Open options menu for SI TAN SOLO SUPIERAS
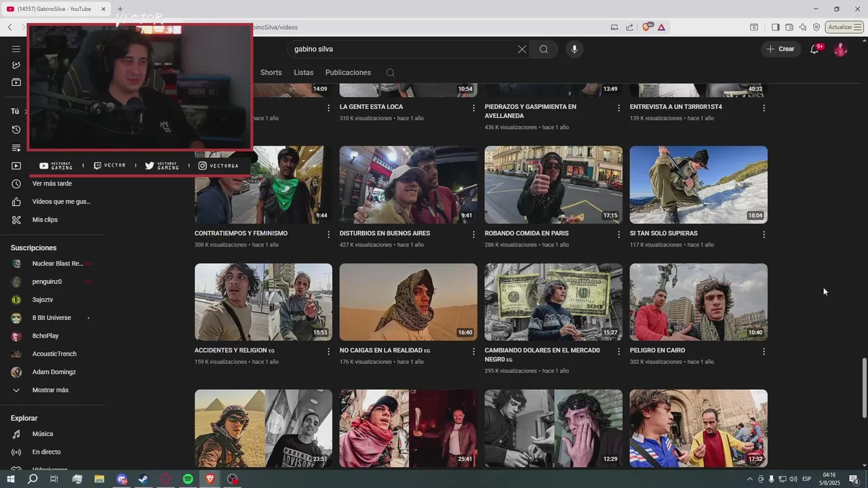 (x=764, y=235)
